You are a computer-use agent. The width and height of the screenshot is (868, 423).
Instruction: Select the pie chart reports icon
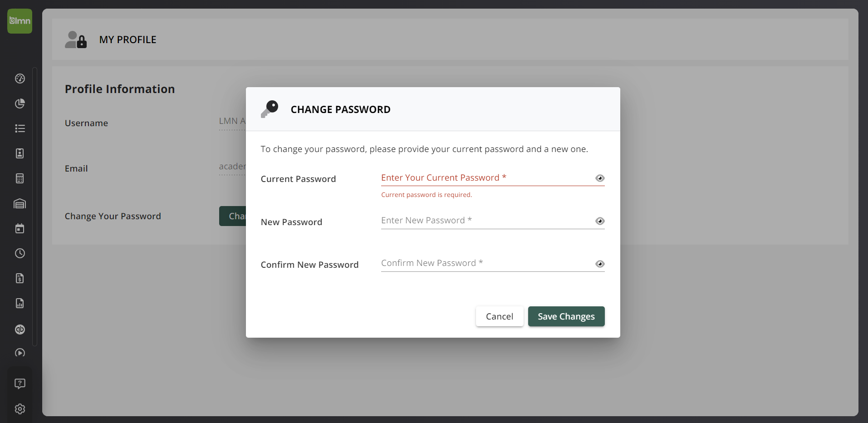click(x=20, y=103)
